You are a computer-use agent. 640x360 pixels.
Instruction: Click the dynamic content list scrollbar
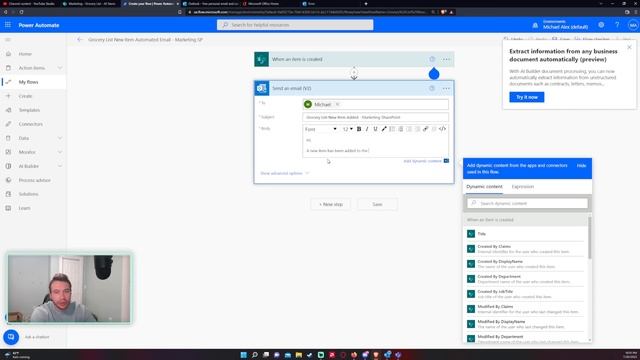coord(589,238)
